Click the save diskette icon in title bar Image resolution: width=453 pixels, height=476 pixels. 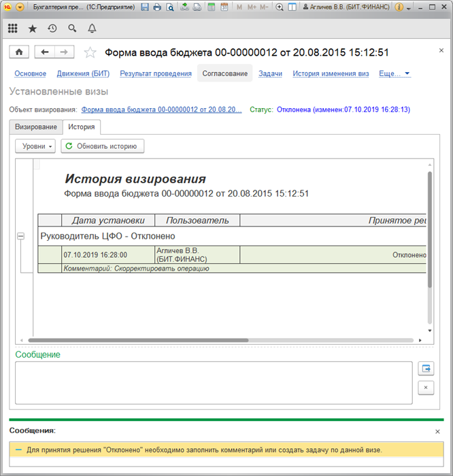(145, 7)
